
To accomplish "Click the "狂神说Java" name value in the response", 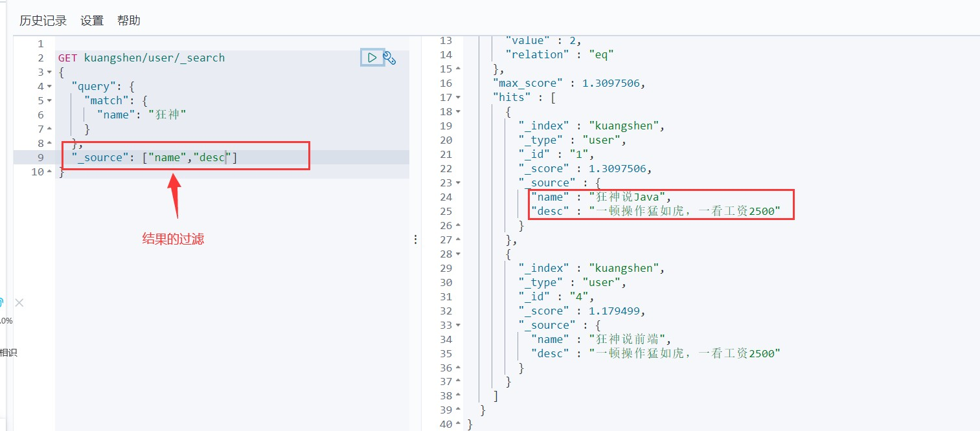I will coord(630,197).
